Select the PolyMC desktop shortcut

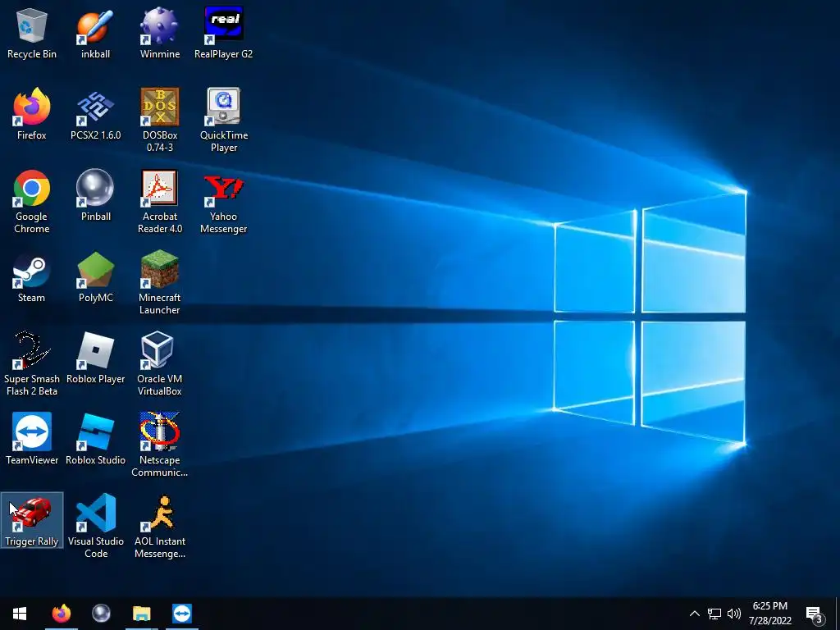pyautogui.click(x=95, y=277)
